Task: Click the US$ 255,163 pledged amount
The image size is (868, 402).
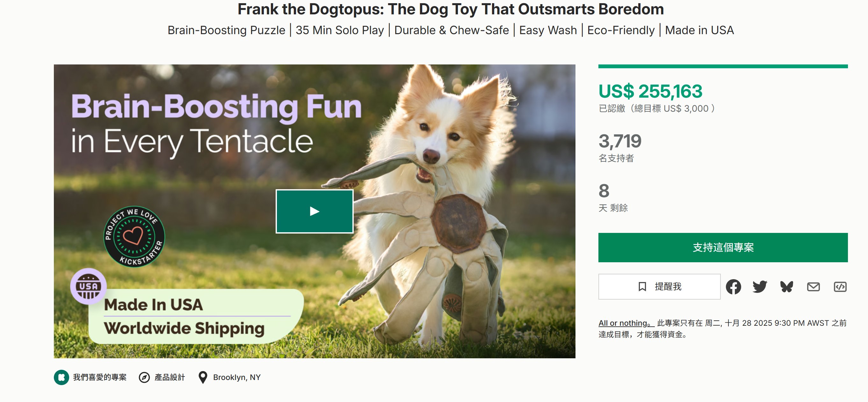Action: pyautogui.click(x=650, y=91)
